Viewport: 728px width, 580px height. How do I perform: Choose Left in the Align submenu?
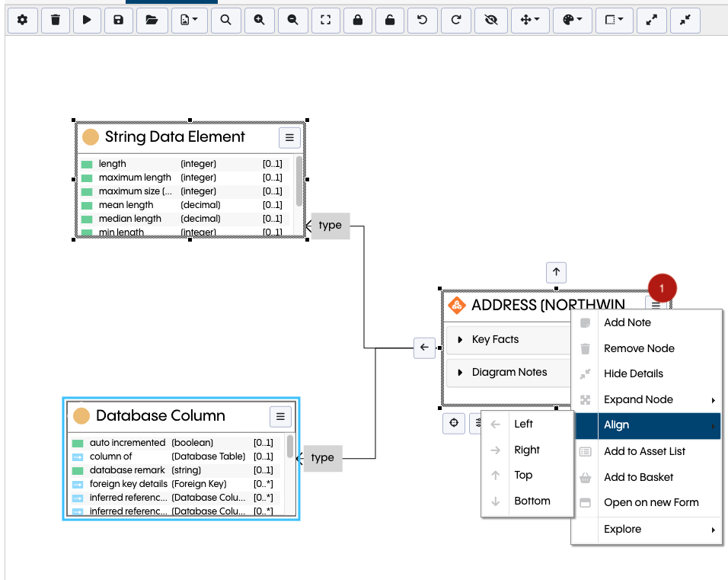pos(525,423)
